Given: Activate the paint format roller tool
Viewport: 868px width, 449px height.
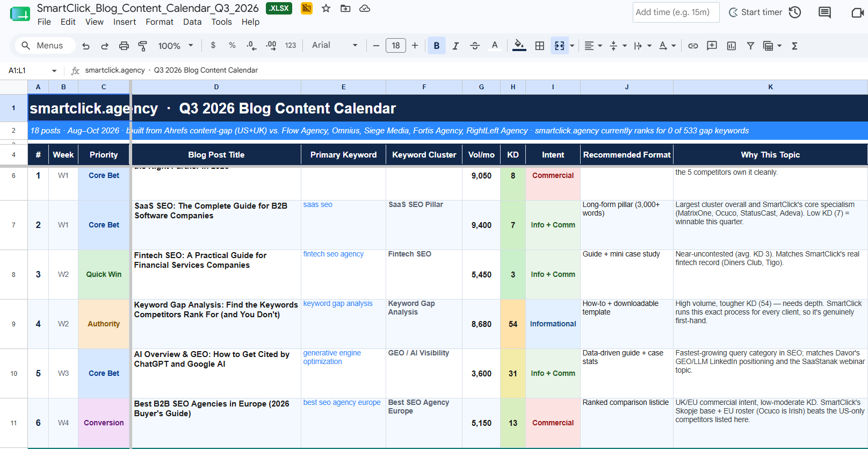Looking at the screenshot, I should pyautogui.click(x=143, y=46).
